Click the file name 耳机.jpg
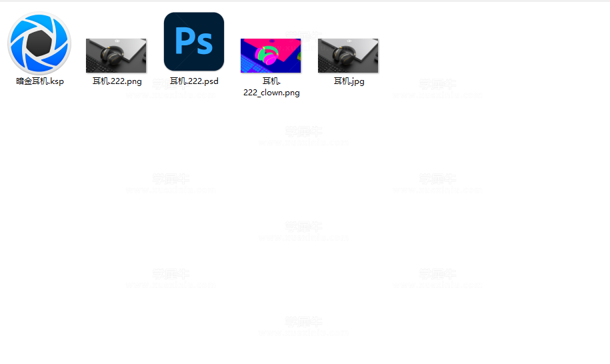 [x=349, y=81]
